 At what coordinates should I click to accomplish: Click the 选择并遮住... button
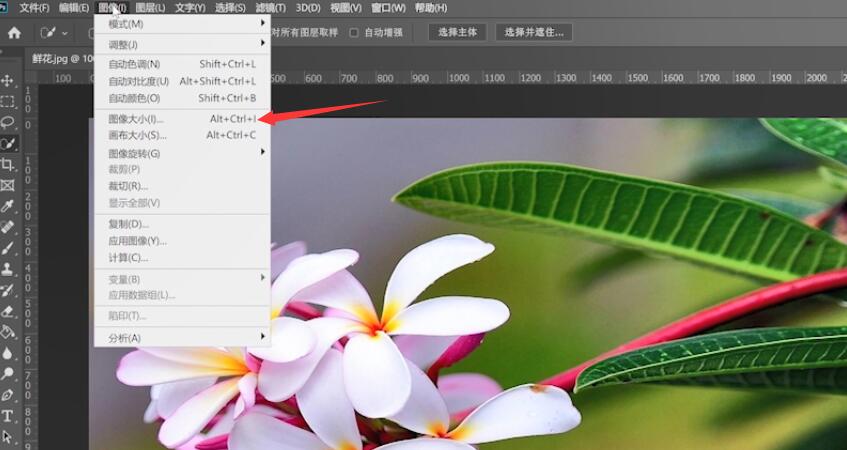[x=534, y=32]
